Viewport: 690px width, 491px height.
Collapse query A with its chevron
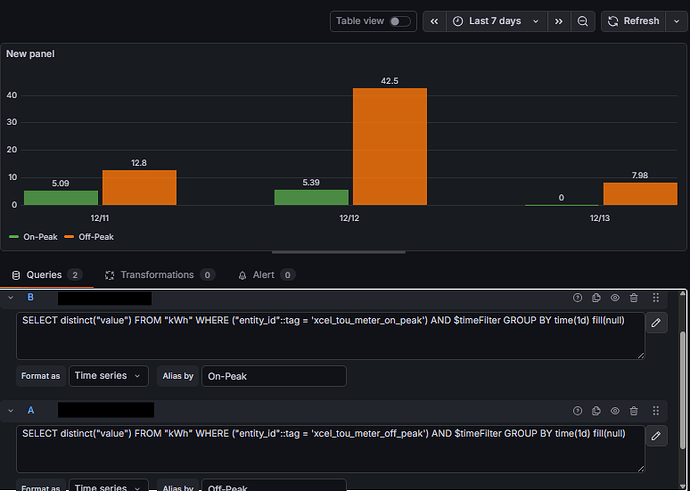pos(11,410)
